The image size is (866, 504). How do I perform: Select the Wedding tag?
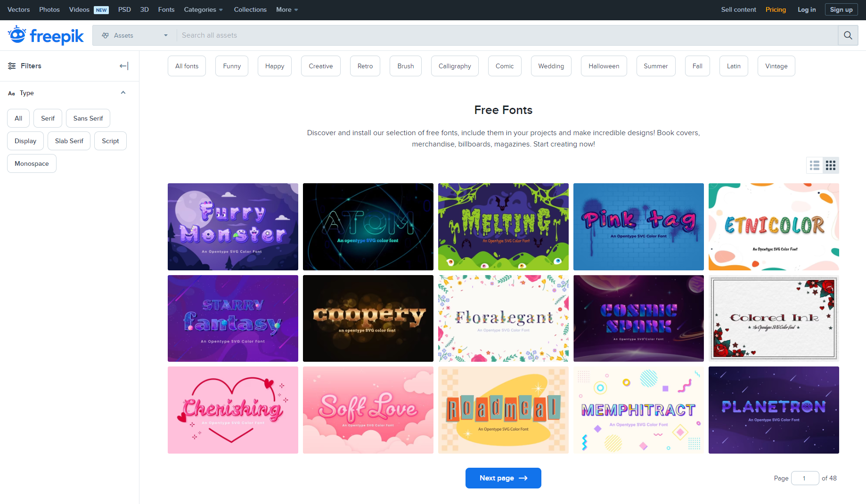(551, 66)
